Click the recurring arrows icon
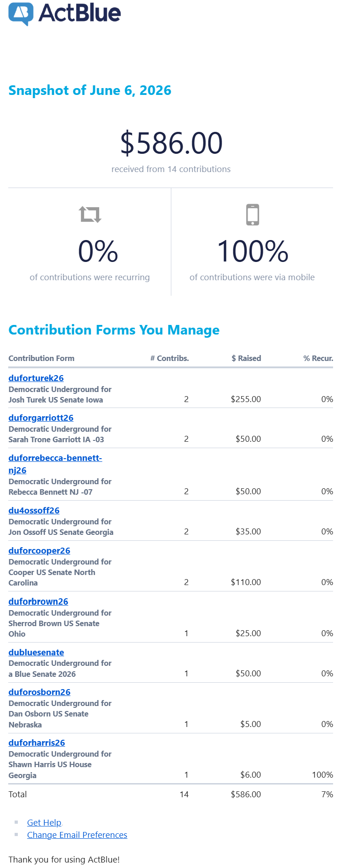Screen dimensions: 339x868 pyautogui.click(x=90, y=214)
